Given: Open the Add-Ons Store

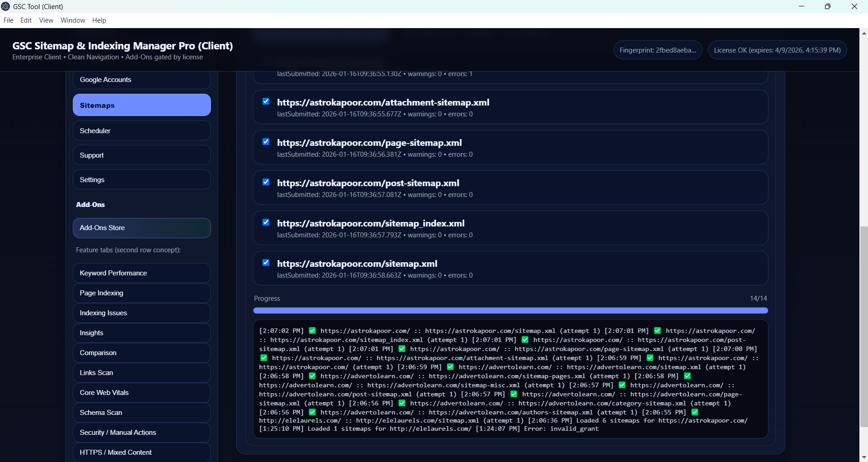Looking at the screenshot, I should click(x=141, y=228).
